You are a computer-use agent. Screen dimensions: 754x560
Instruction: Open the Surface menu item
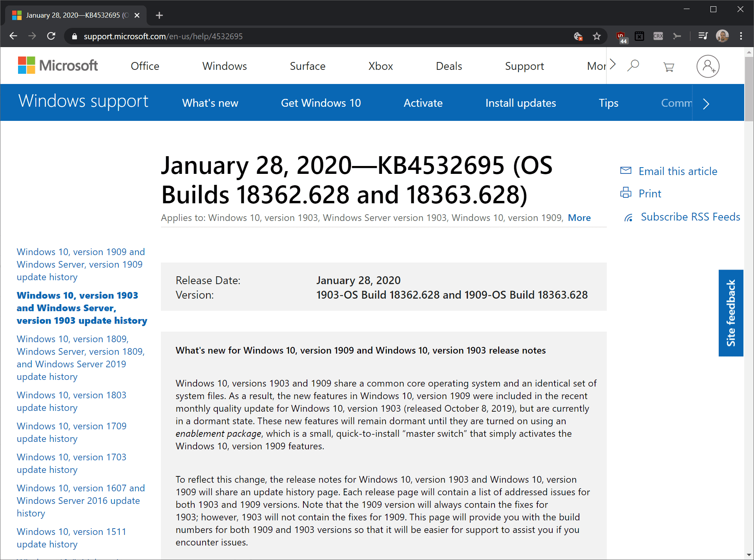[308, 66]
